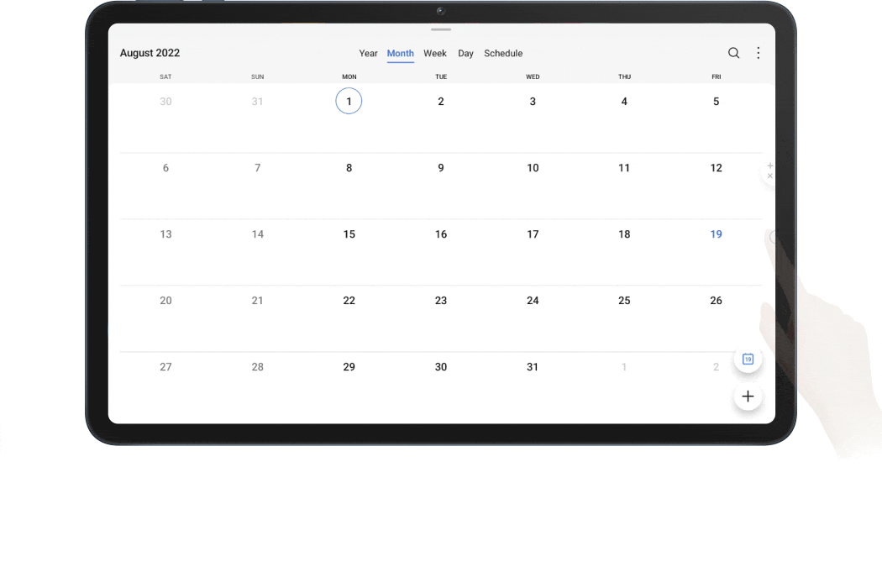Select greyed-out September 1 in last row
Screen dimensions: 882x588
click(624, 367)
